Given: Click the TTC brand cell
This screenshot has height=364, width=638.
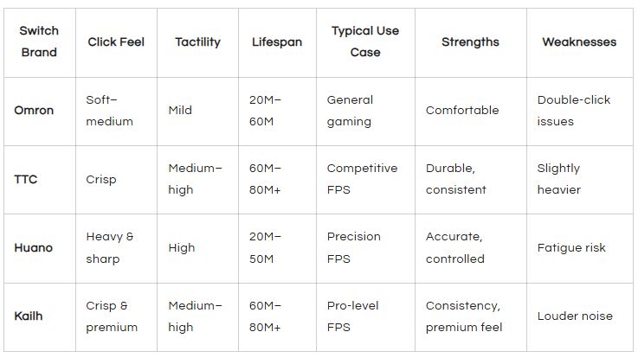Looking at the screenshot, I should click(40, 180).
